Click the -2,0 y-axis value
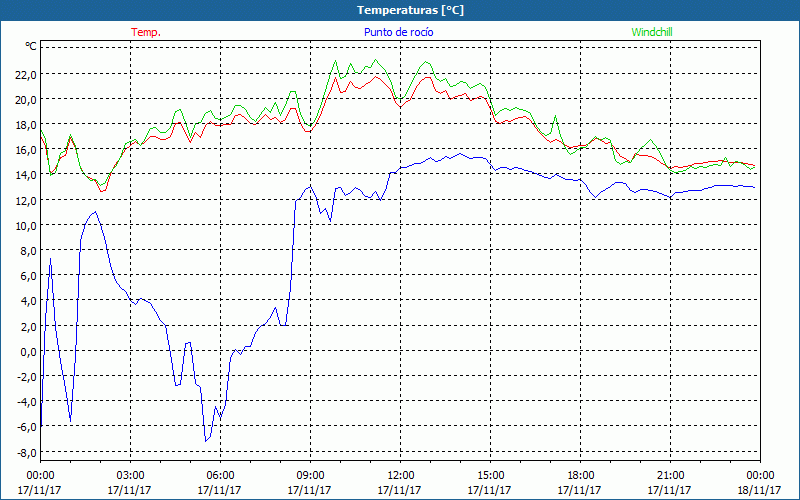800x500 pixels. click(27, 377)
